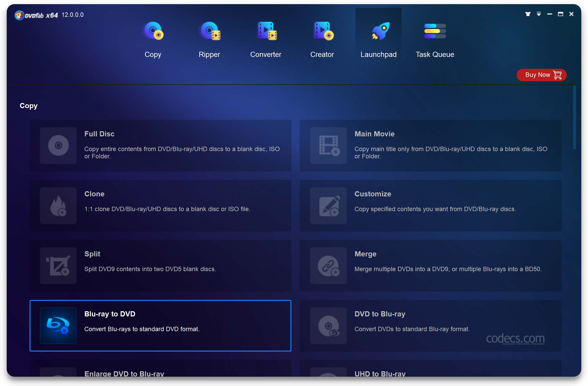Click the Buy Now button
Screen dimensions: 588x386
point(541,75)
